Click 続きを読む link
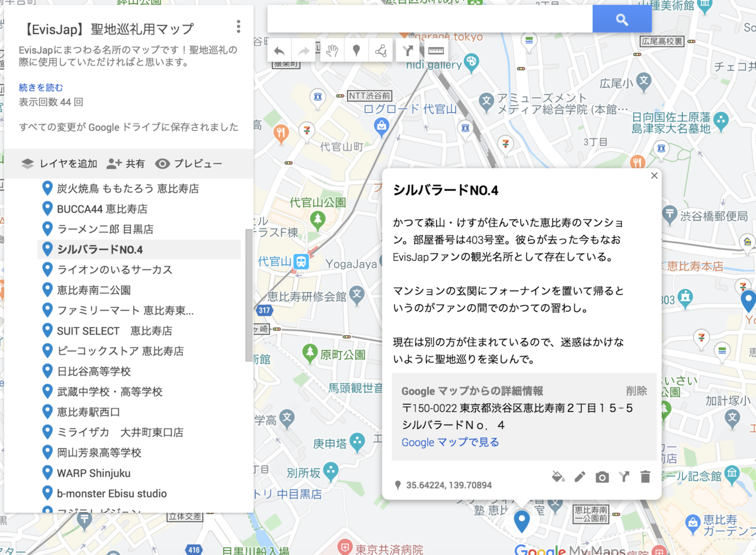Viewport: 756px width, 555px height. tap(41, 88)
